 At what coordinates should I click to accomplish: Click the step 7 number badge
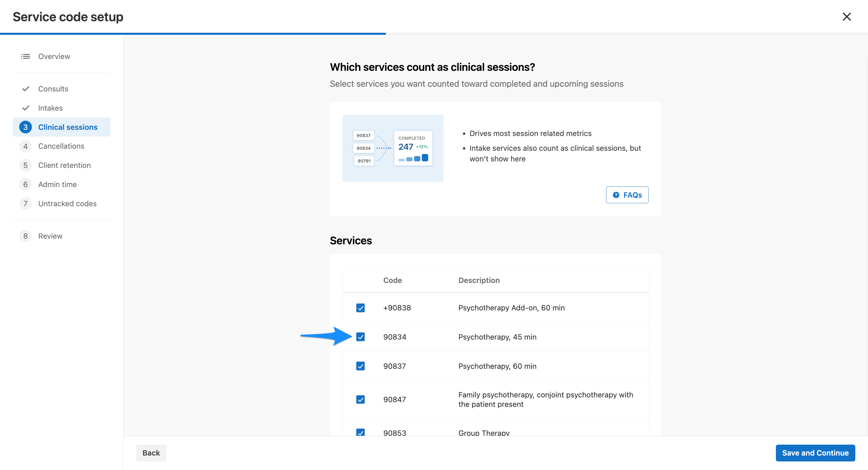point(25,204)
